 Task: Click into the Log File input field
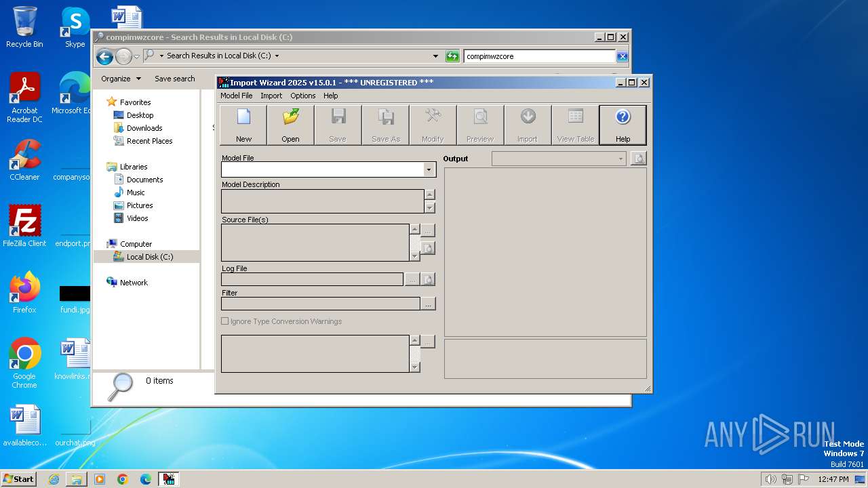coord(312,279)
